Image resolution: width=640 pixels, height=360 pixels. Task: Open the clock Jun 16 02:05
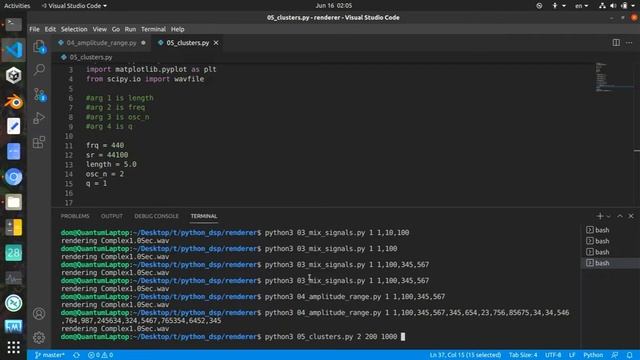tap(333, 6)
